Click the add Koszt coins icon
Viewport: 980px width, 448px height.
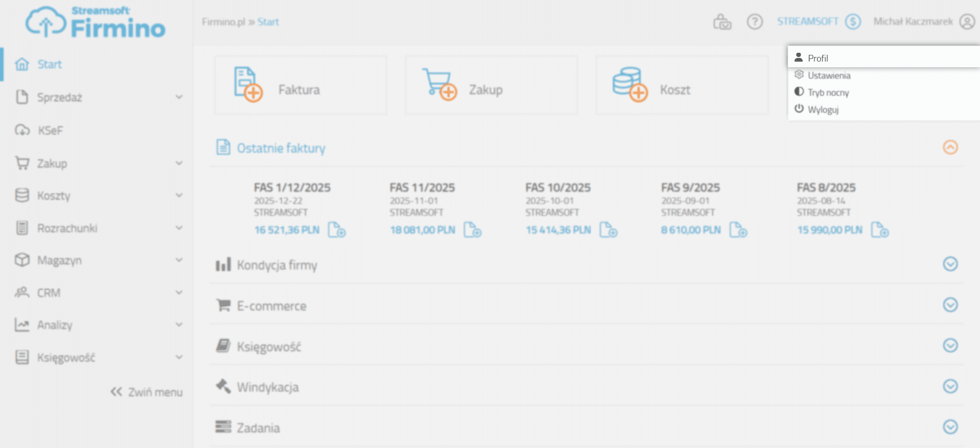coord(630,84)
